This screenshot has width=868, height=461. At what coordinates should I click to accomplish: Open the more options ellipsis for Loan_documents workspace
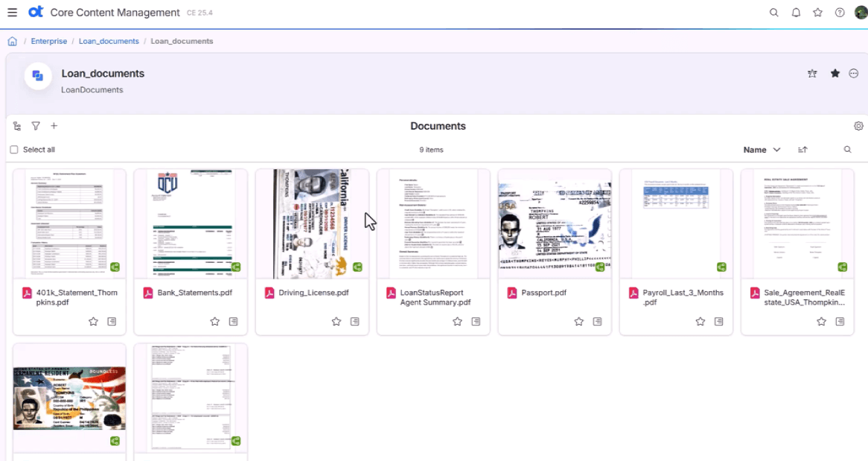pyautogui.click(x=853, y=73)
